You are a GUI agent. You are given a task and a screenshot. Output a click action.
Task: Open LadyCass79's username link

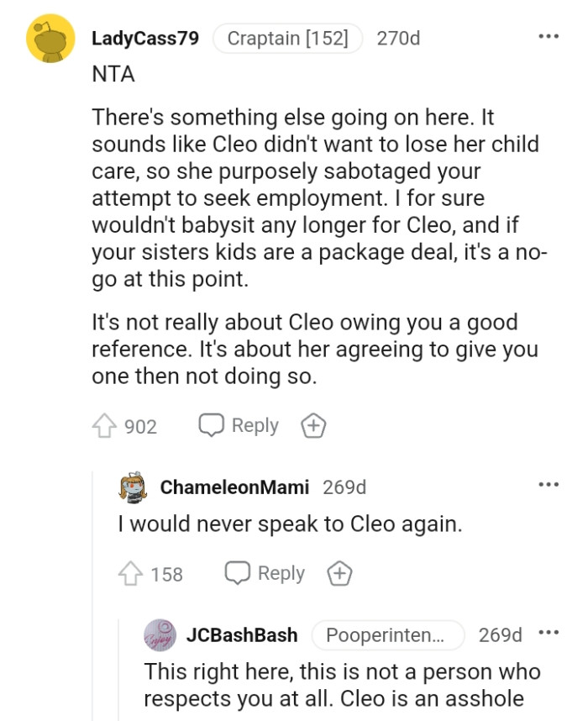tap(145, 36)
